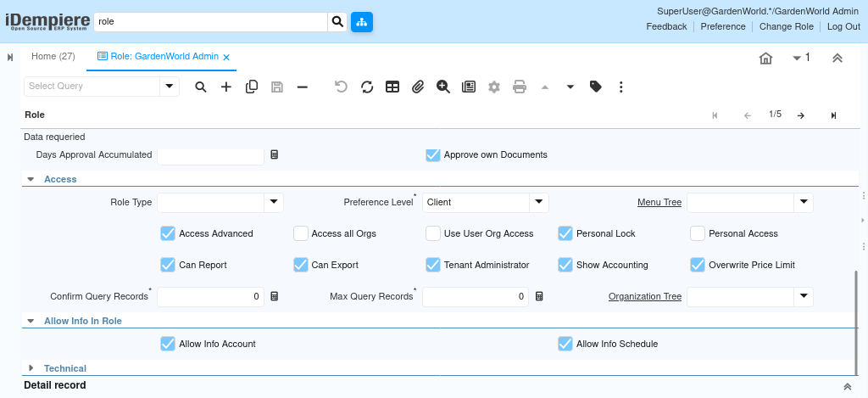Select the Role: GardenWorld Admin tab

click(158, 57)
